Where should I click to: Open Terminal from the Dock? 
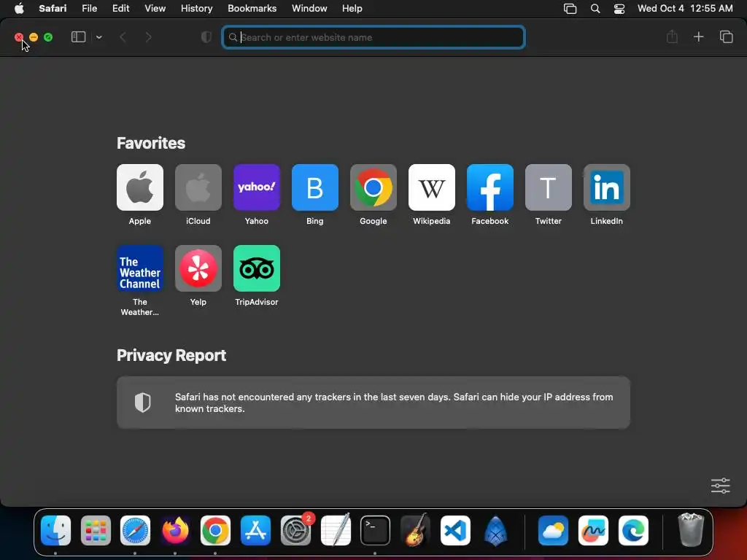pyautogui.click(x=375, y=530)
